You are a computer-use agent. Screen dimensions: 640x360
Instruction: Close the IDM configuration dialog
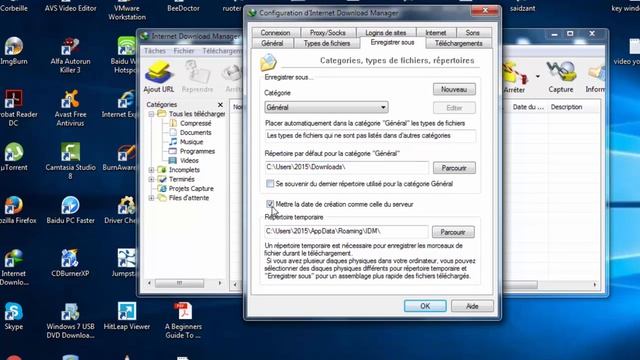click(485, 11)
